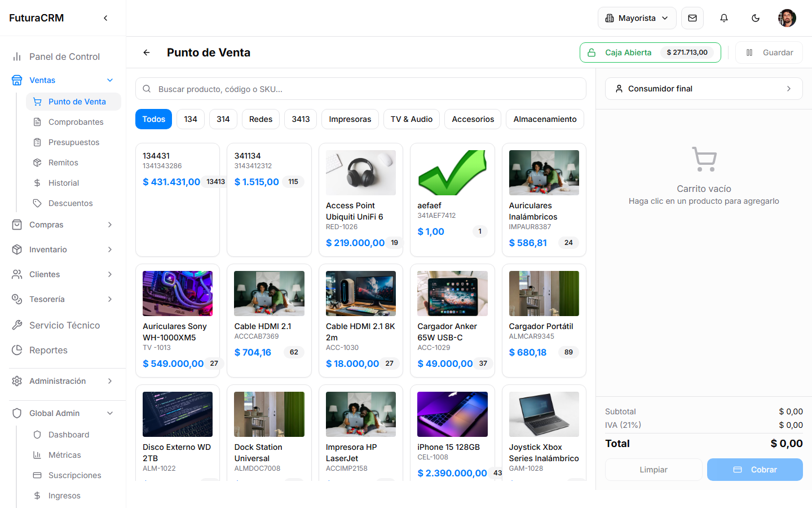Click Limpiar to clear the cart
Screen dimensions: 812x508
[x=654, y=470]
